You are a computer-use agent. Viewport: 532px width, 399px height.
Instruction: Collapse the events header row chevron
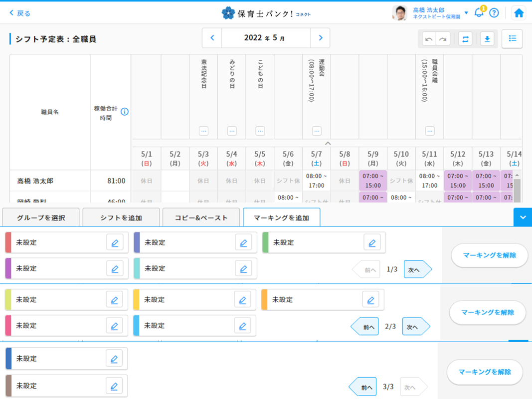[328, 143]
